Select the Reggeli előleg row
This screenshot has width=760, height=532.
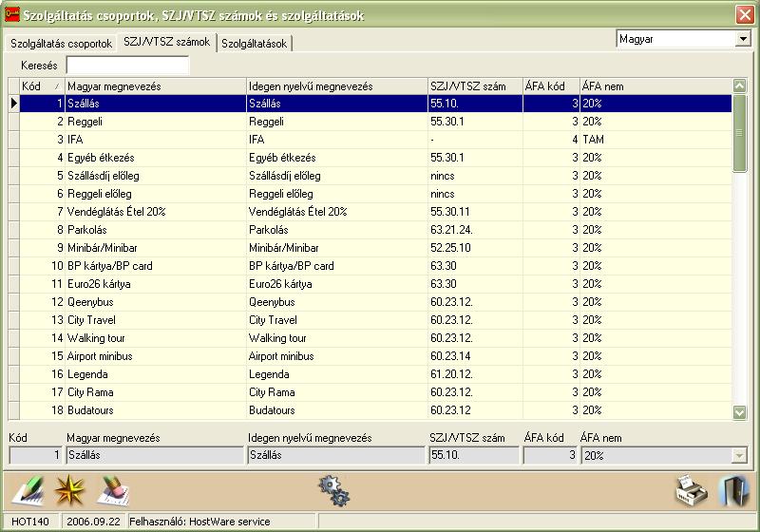(375, 194)
